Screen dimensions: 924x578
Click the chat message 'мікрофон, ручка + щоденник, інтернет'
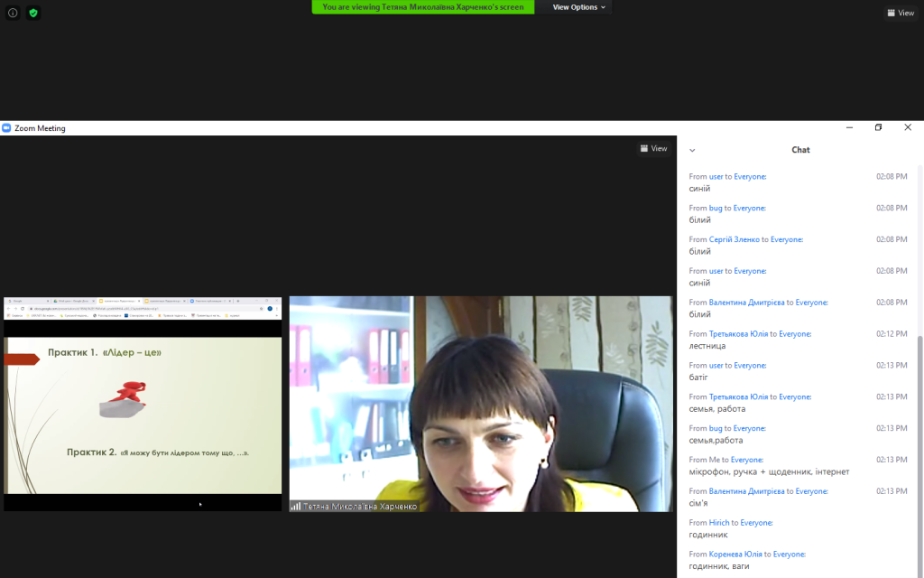click(769, 471)
